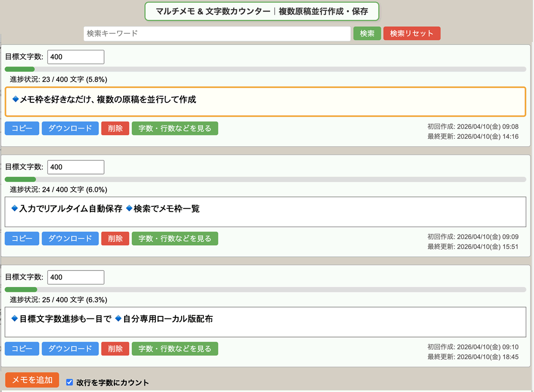This screenshot has width=534, height=392.
Task: Click the red 検索リセット button
Action: [412, 33]
